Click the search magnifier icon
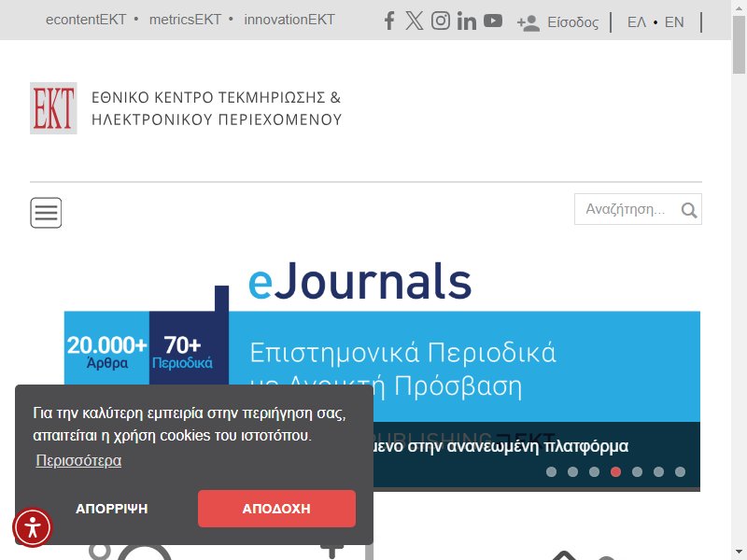The height and width of the screenshot is (560, 747). point(689,209)
